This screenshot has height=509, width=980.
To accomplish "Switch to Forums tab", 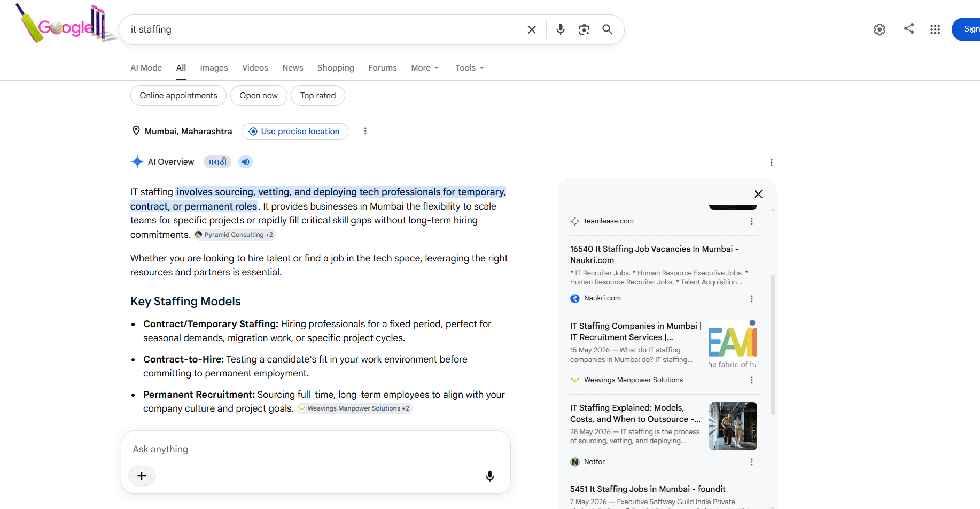I will click(383, 68).
